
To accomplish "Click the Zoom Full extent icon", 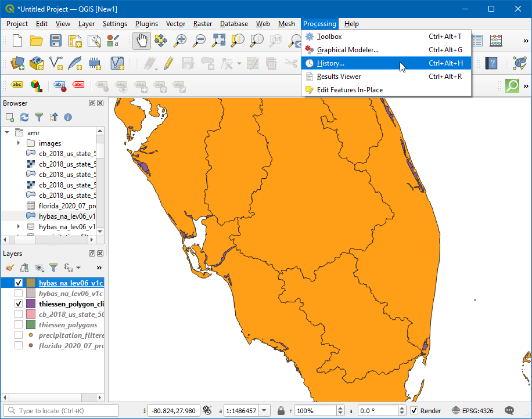I will 218,41.
